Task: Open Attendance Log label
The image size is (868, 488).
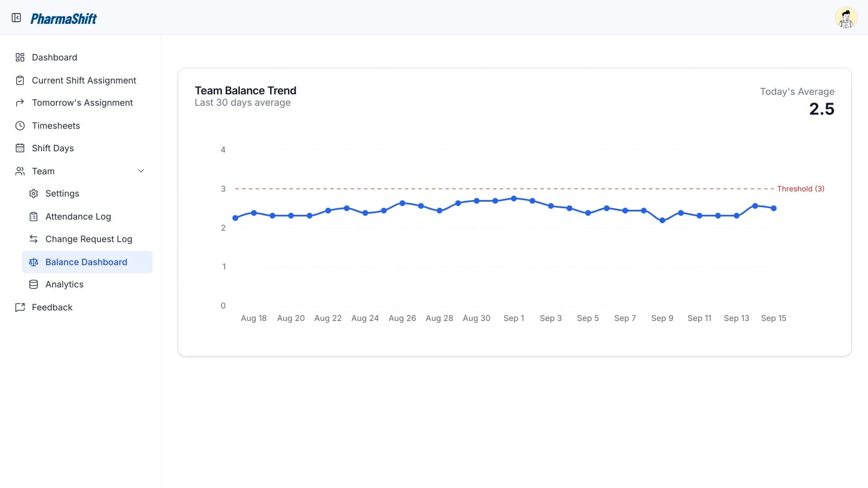Action: pyautogui.click(x=78, y=216)
